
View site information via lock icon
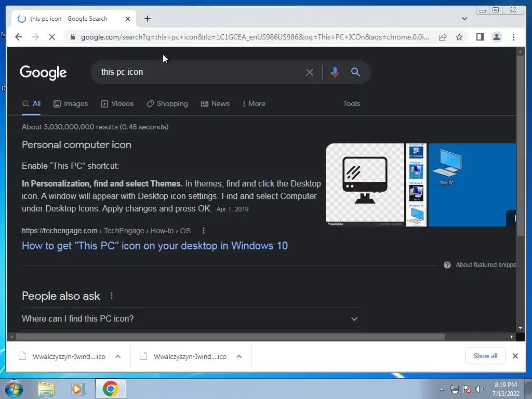(x=73, y=37)
